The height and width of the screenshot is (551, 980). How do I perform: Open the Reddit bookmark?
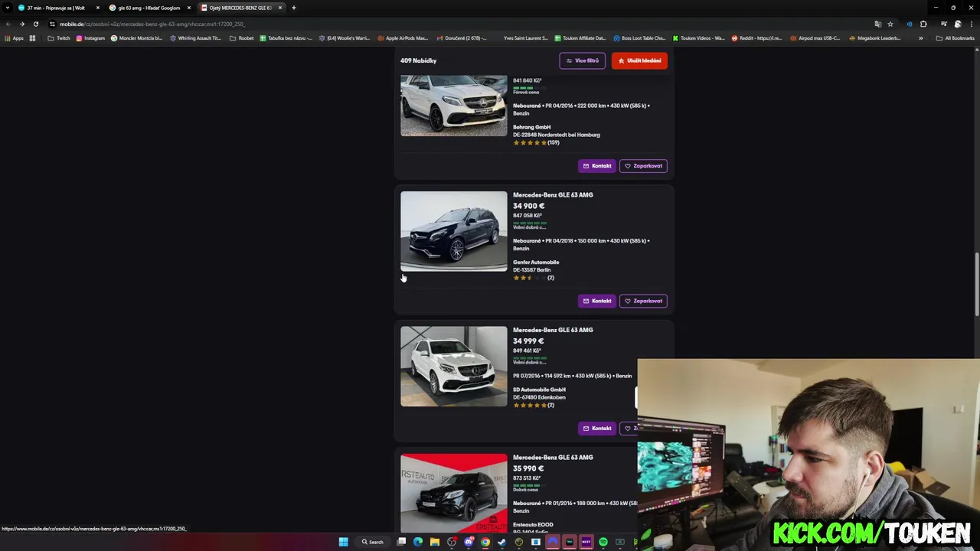coord(756,38)
